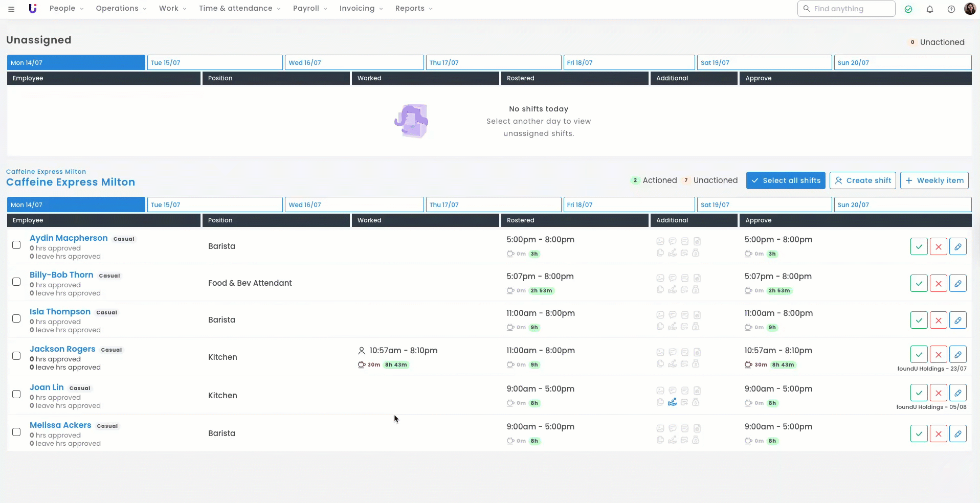980x503 pixels.
Task: Expand the People dropdown menu
Action: click(66, 9)
